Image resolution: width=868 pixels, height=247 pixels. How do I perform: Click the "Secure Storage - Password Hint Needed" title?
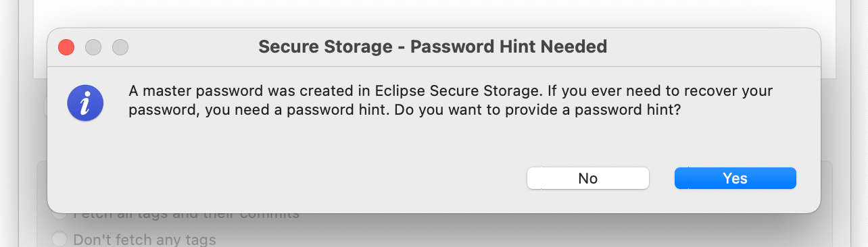[433, 47]
